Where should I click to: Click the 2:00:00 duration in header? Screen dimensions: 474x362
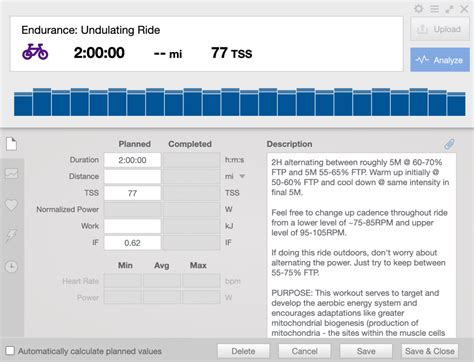[99, 53]
